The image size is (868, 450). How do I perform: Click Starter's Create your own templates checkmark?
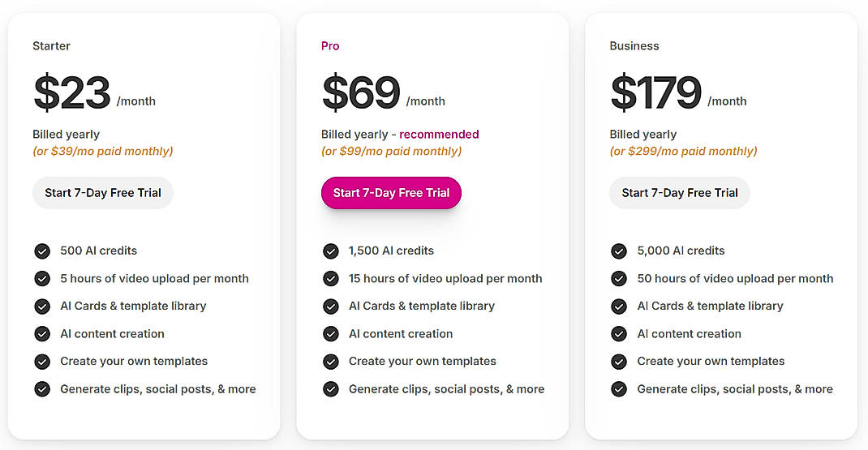point(42,362)
